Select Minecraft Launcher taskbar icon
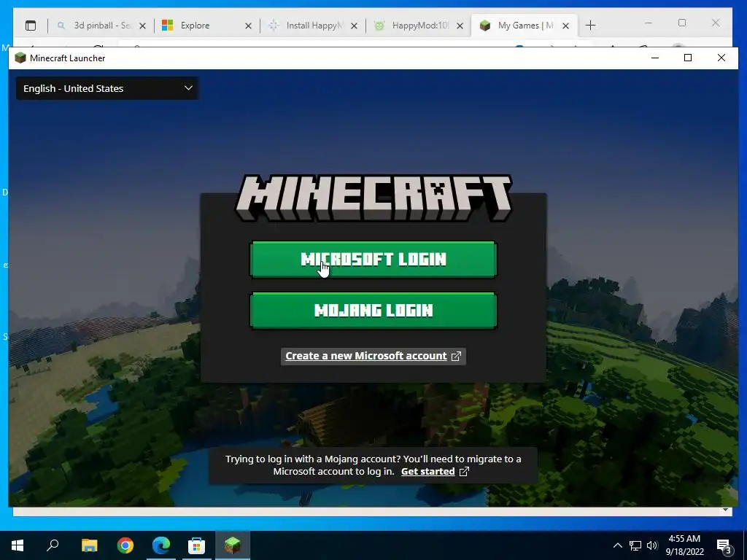747x560 pixels. pos(233,545)
